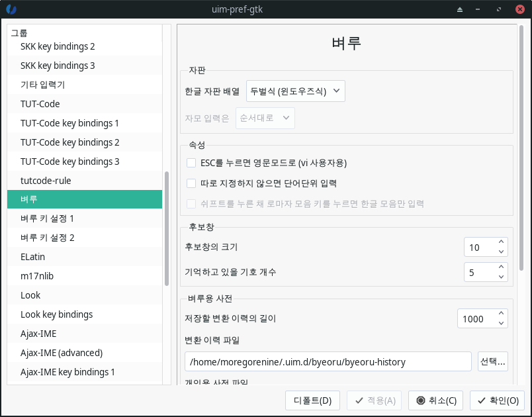Click the 디폴트(D) button
This screenshot has width=532, height=417.
point(312,400)
